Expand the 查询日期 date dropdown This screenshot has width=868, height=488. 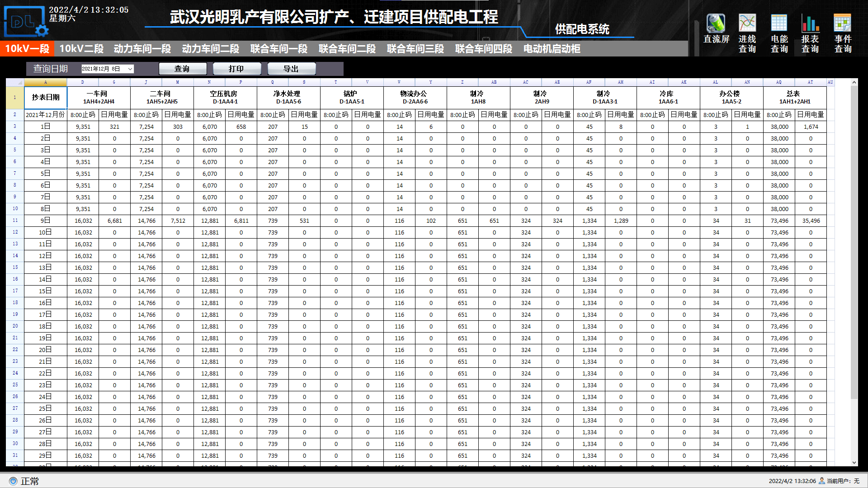pyautogui.click(x=130, y=69)
